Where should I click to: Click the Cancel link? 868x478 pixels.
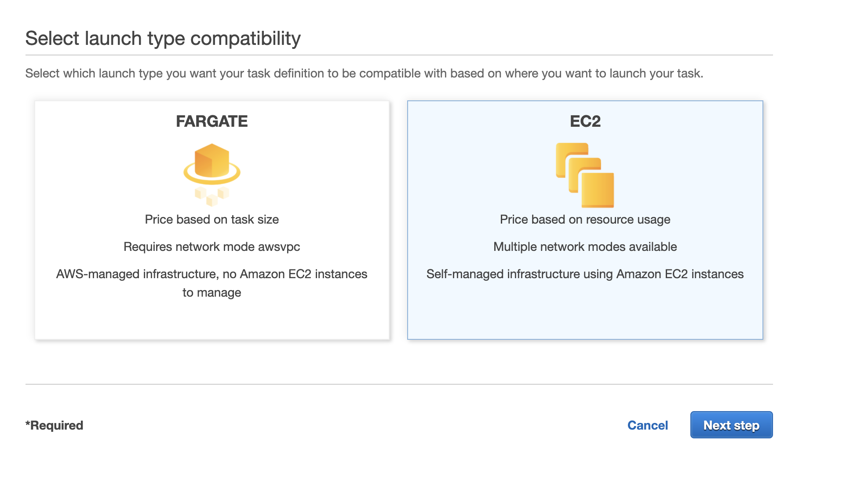coord(647,425)
